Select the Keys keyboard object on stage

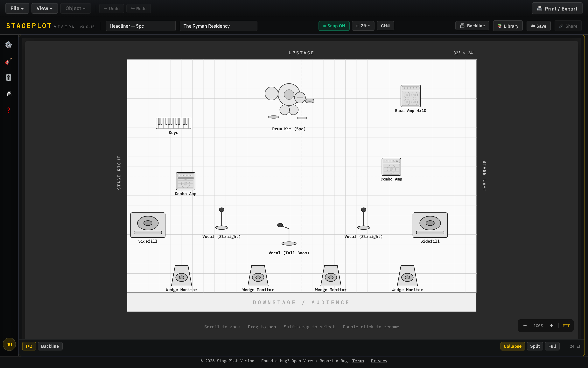click(x=173, y=123)
